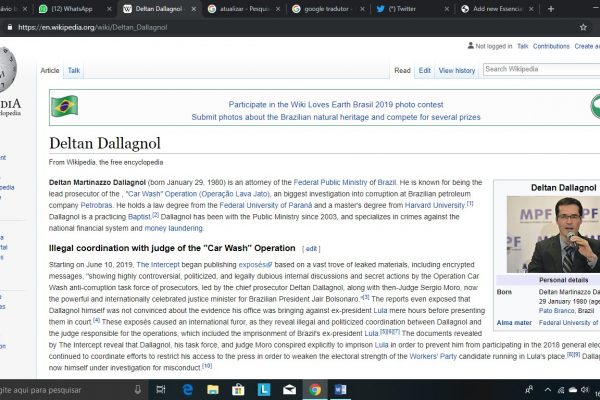Close the google tradutor tab
The width and height of the screenshot is (600, 400).
pos(362,9)
